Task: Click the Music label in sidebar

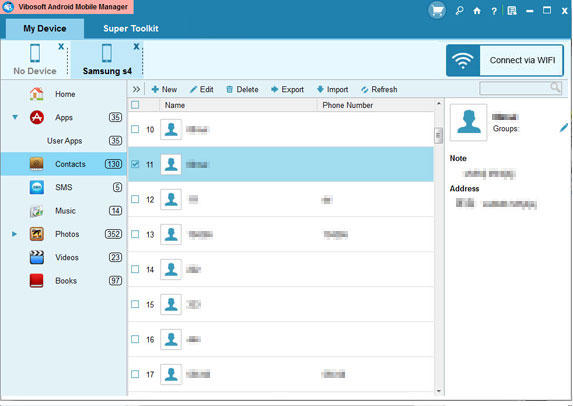Action: 65,211
